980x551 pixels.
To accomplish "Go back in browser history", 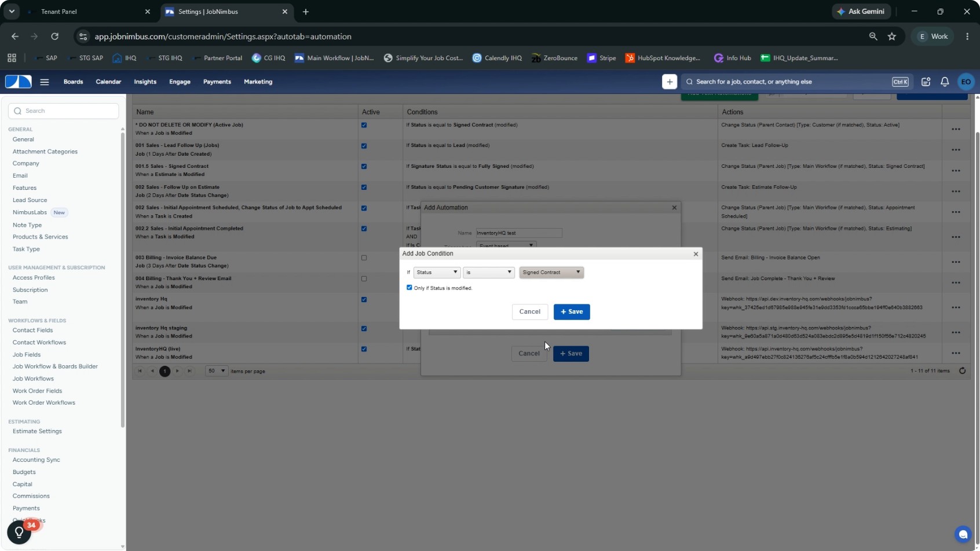I will point(15,36).
